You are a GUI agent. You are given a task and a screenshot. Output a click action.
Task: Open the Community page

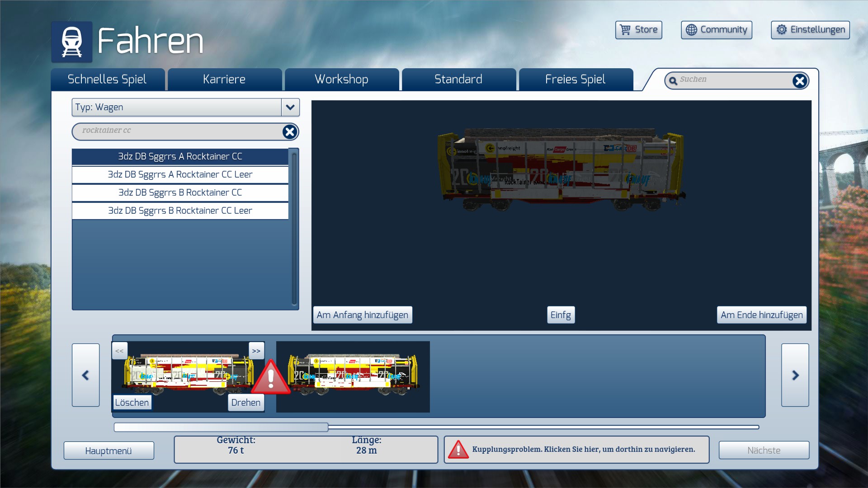tap(716, 30)
